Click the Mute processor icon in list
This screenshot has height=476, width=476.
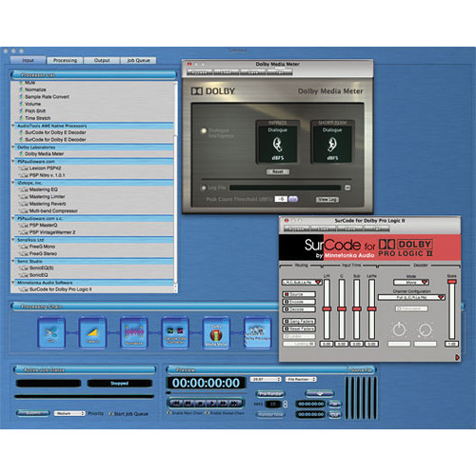point(21,83)
